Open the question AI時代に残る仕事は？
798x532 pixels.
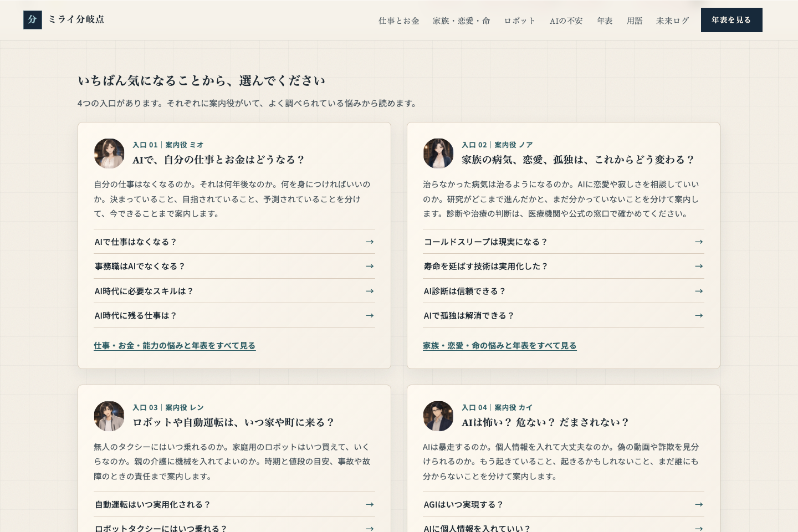(x=234, y=315)
